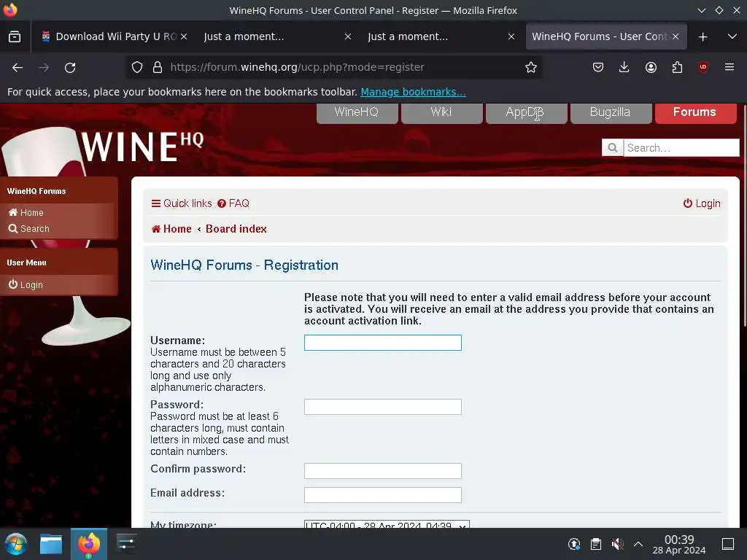Open the AppDB navigation tab

coord(526,113)
